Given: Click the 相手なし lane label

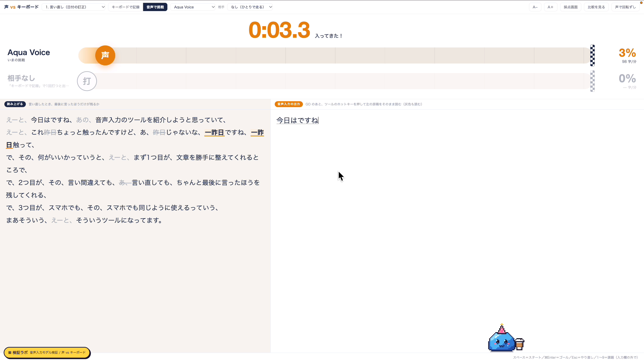Looking at the screenshot, I should 21,78.
